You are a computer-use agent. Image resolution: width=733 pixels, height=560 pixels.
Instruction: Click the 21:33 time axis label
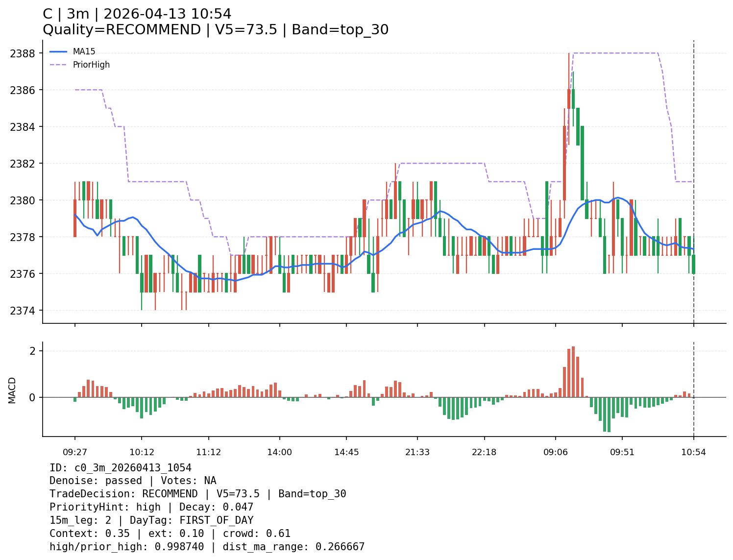[x=417, y=452]
